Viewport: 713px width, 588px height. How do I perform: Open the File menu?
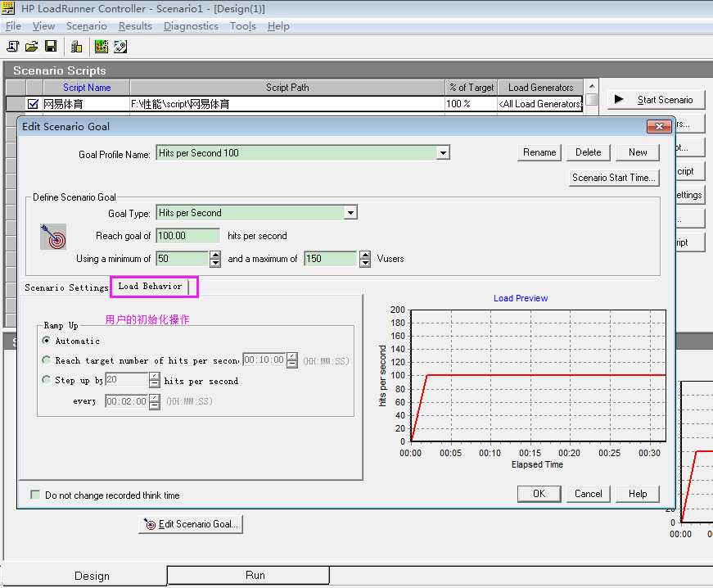pyautogui.click(x=13, y=26)
